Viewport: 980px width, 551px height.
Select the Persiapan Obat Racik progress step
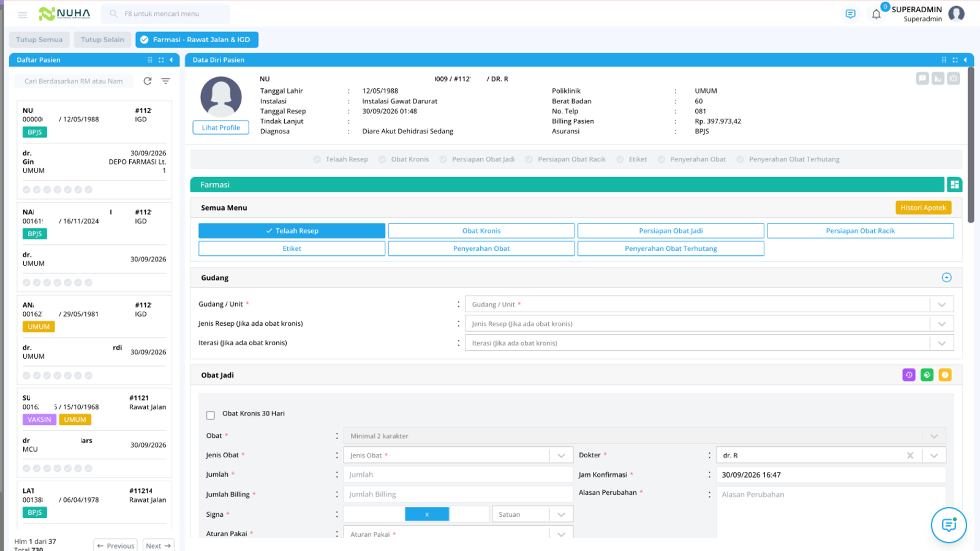[565, 159]
